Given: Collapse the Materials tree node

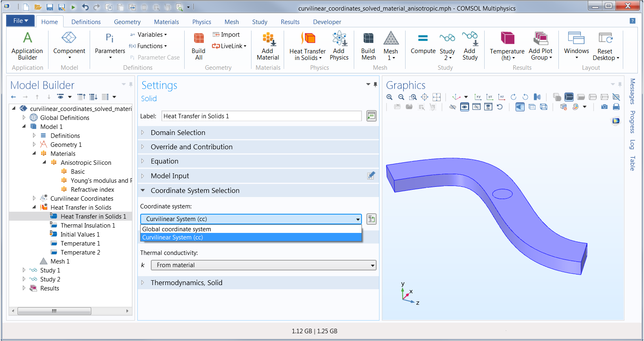Looking at the screenshot, I should [x=34, y=153].
